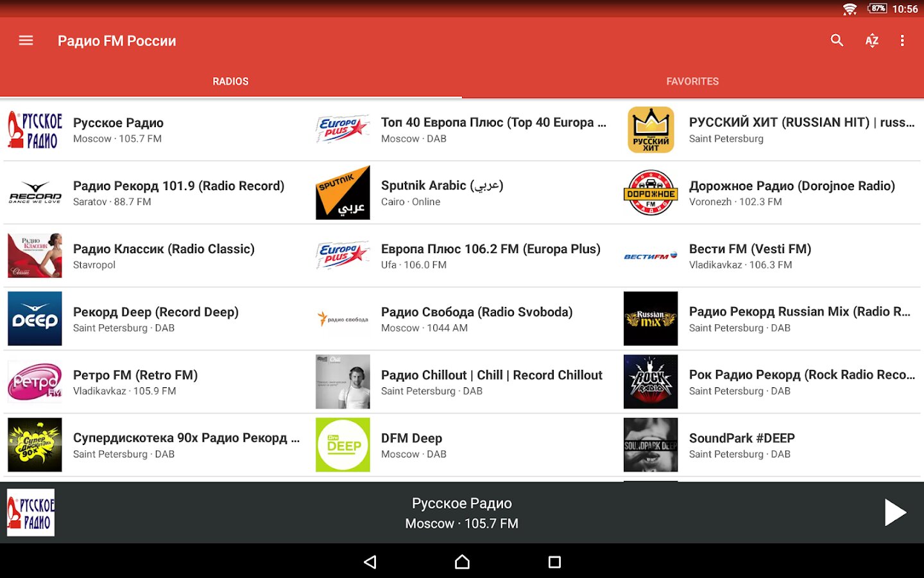Open the hamburger navigation menu

click(26, 40)
